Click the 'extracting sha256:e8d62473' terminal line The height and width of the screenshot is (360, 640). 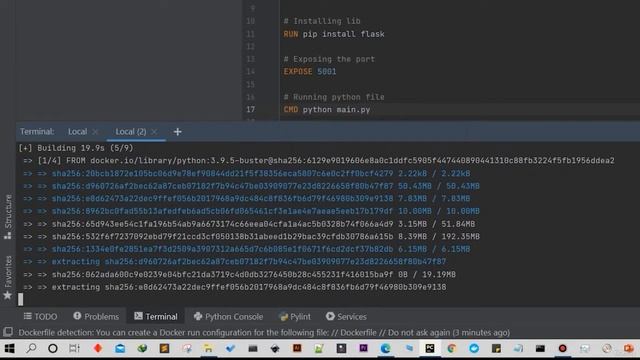tap(235, 287)
